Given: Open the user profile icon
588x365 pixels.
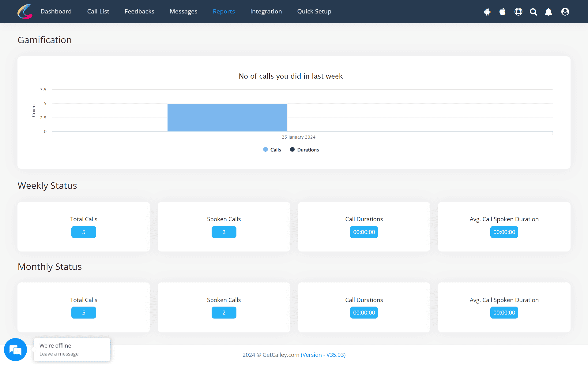Looking at the screenshot, I should point(565,11).
